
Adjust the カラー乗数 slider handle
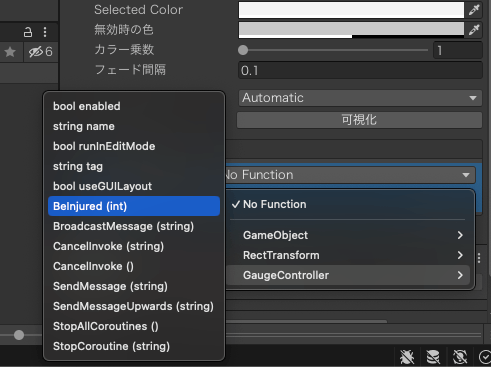point(243,50)
